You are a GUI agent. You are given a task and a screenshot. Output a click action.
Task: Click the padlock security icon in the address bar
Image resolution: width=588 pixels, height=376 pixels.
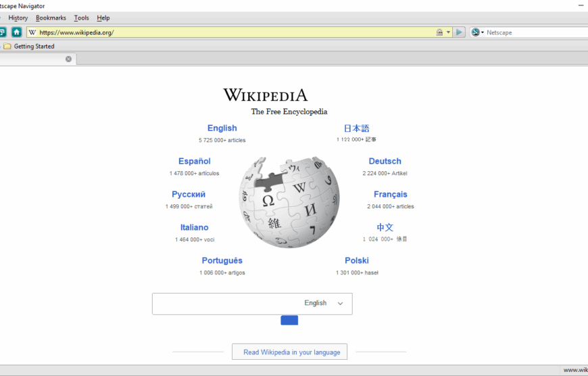pos(439,32)
